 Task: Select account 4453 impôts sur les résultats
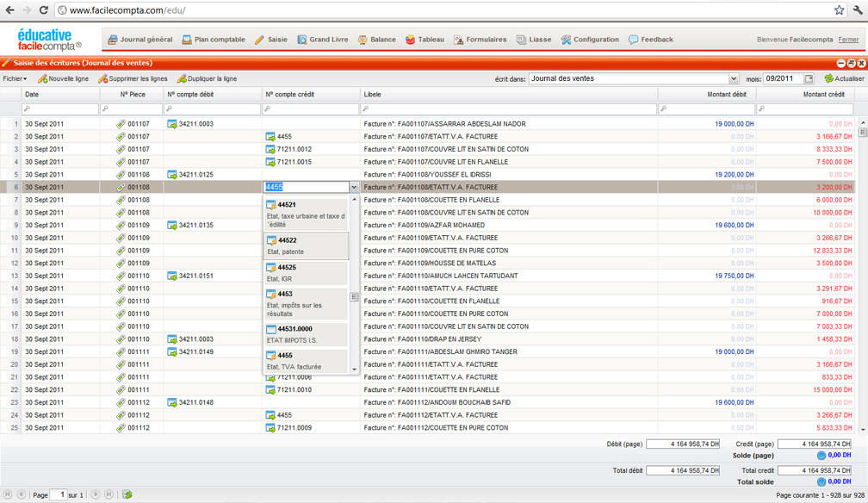(307, 303)
